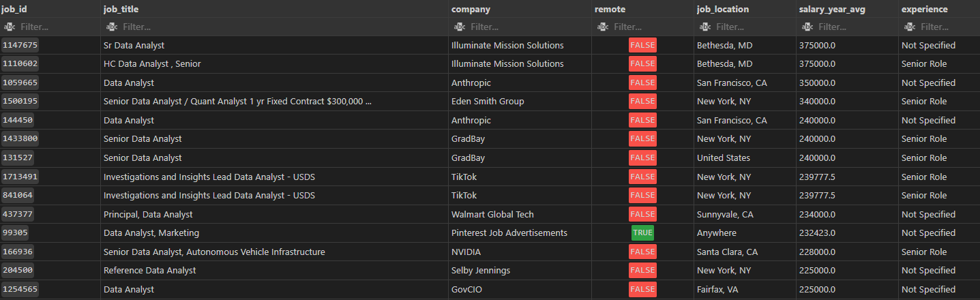The image size is (980, 300).
Task: Click the FALSE badge in NVIDIA row
Action: point(642,252)
